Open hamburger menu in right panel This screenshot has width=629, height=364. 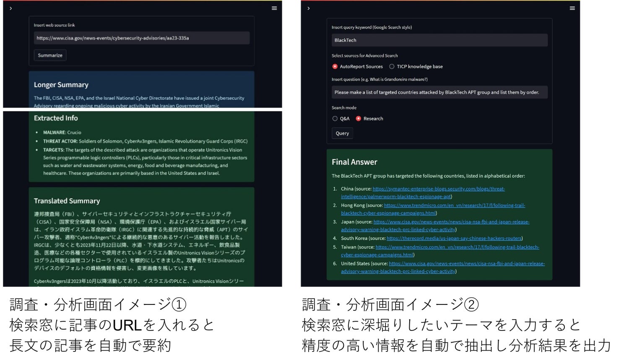(x=572, y=8)
